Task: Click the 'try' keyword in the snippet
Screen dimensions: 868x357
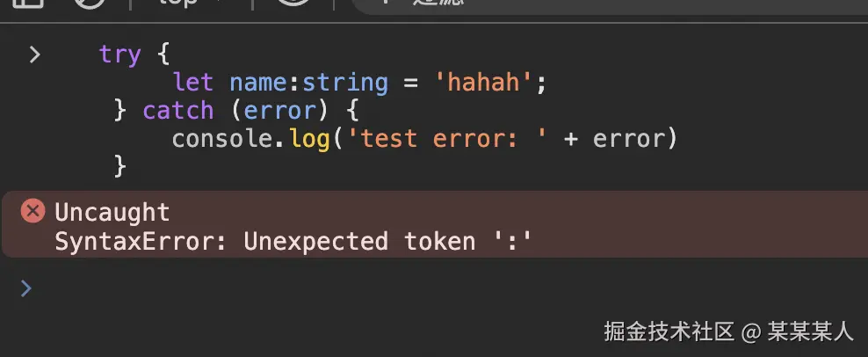Action: [x=119, y=55]
